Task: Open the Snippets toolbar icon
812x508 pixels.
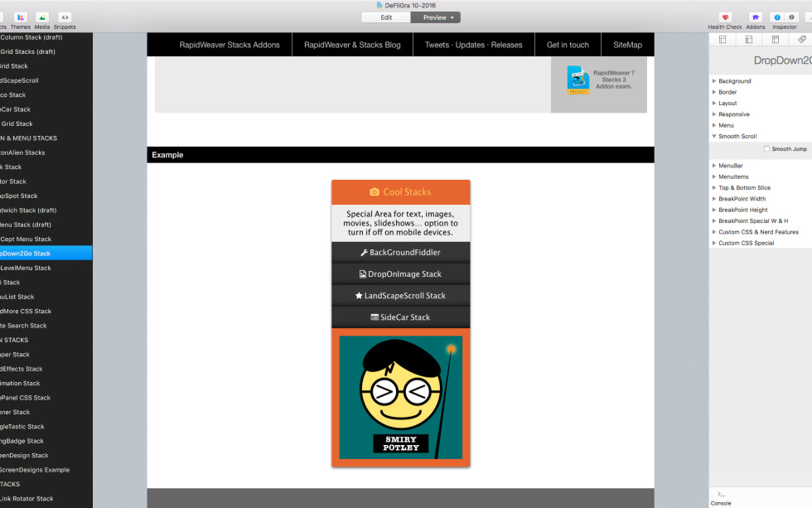Action: tap(65, 17)
